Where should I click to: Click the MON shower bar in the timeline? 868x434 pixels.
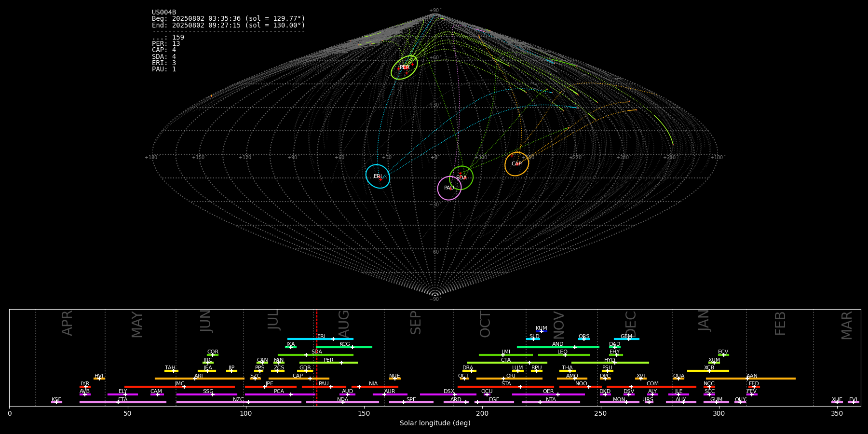point(619,402)
